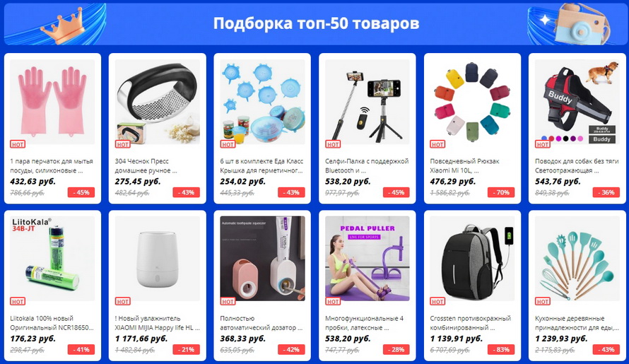Open link 'Полностью автоматический дозатор'
The image size is (629, 364).
coord(261,323)
